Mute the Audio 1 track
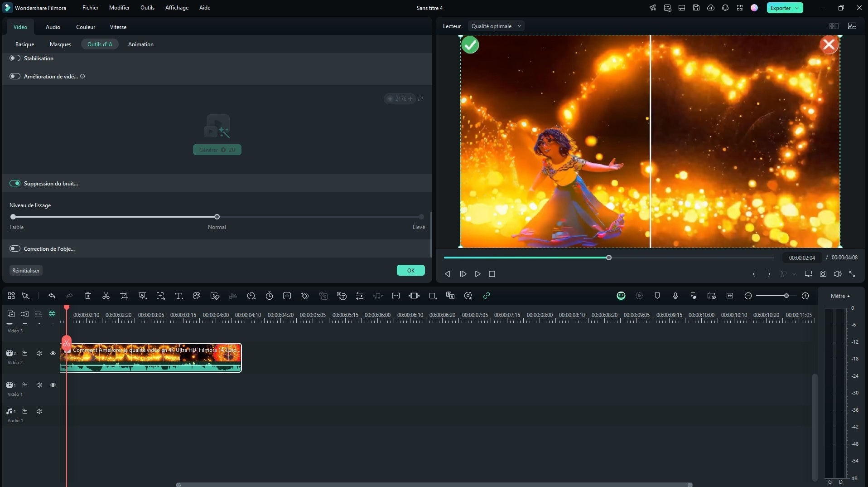This screenshot has width=868, height=487. tap(39, 411)
